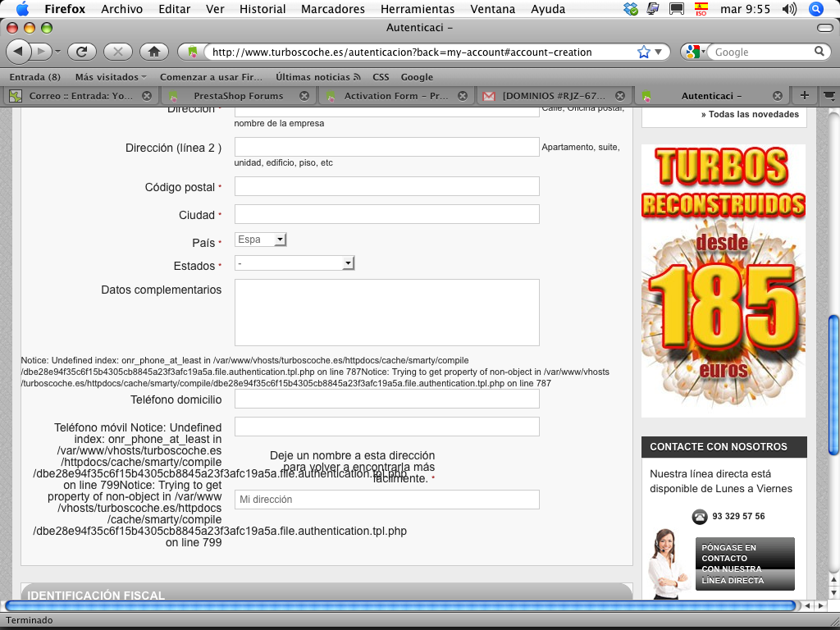Click the Póngase en contacto button
840x630 pixels.
point(745,564)
